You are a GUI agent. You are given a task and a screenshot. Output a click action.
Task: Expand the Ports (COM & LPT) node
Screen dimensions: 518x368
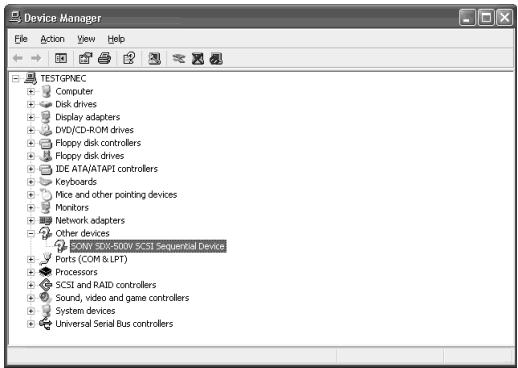point(31,259)
